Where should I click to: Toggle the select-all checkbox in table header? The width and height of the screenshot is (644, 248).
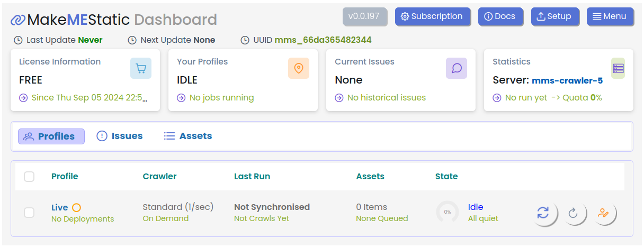(x=29, y=177)
